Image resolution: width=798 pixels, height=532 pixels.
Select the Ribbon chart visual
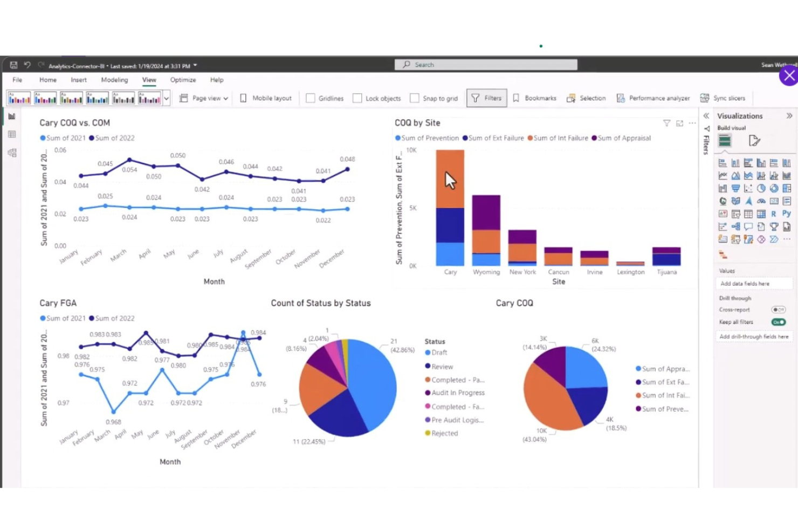(787, 176)
